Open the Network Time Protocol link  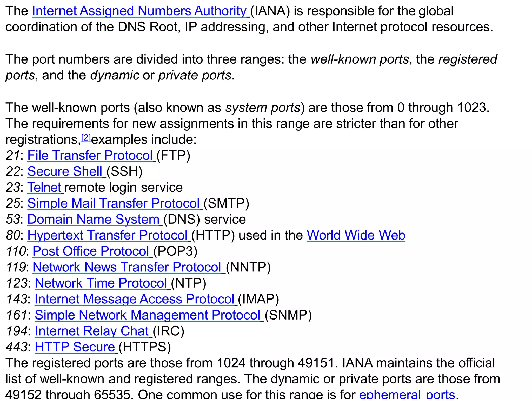[103, 283]
